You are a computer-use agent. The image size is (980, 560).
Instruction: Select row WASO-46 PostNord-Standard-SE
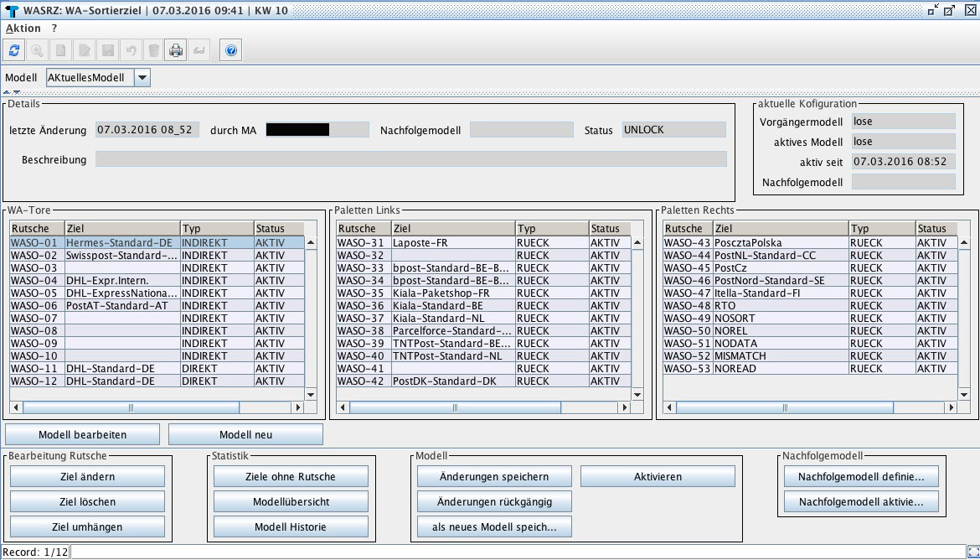[x=811, y=280]
